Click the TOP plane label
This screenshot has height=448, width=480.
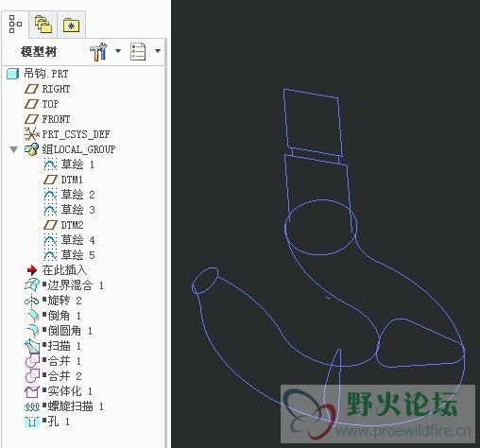[x=50, y=104]
